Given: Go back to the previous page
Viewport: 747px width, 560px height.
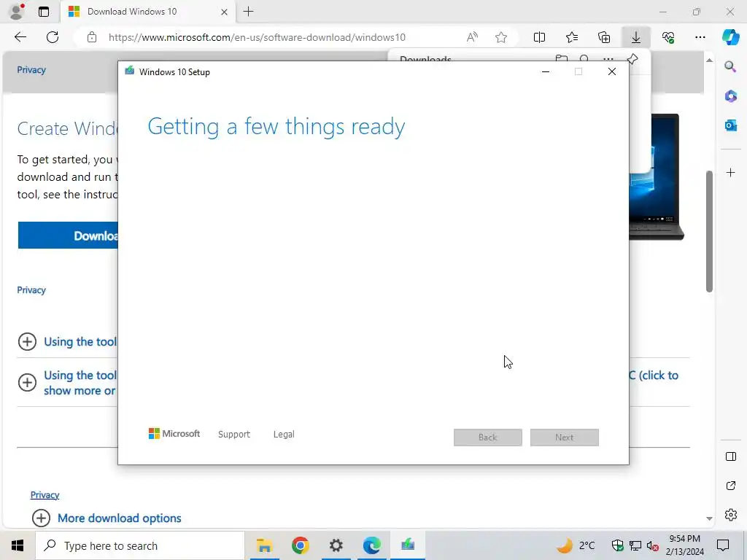Looking at the screenshot, I should click(20, 37).
